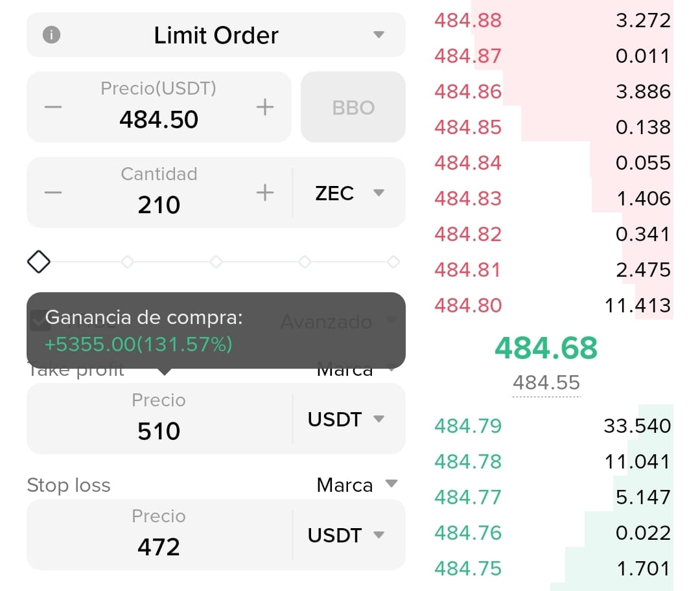Select the first diamond slider handle
The height and width of the screenshot is (591, 700).
[x=39, y=262]
